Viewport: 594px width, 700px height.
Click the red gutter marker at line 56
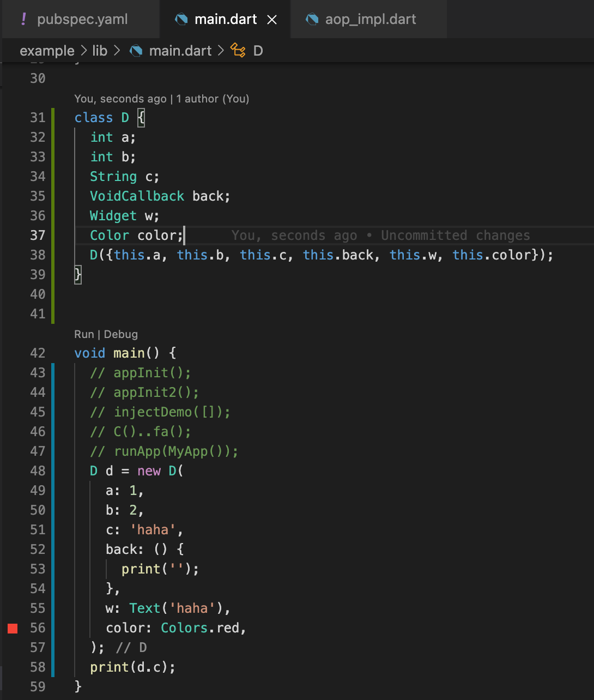13,628
